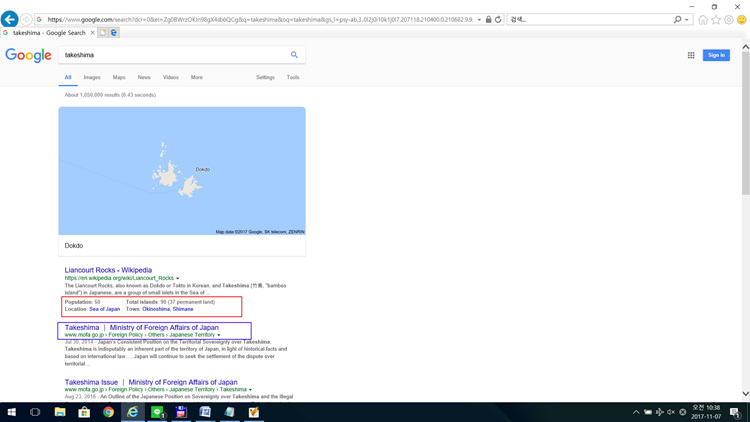Screen dimensions: 750x422
Task: Open Takeshima | Ministry of Foreign Affairs of Japan
Action: (x=142, y=327)
